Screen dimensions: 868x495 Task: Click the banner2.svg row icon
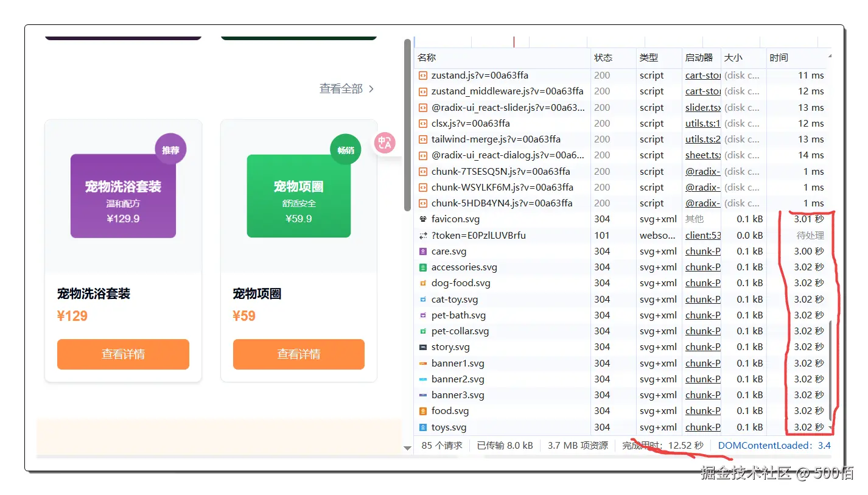[423, 379]
